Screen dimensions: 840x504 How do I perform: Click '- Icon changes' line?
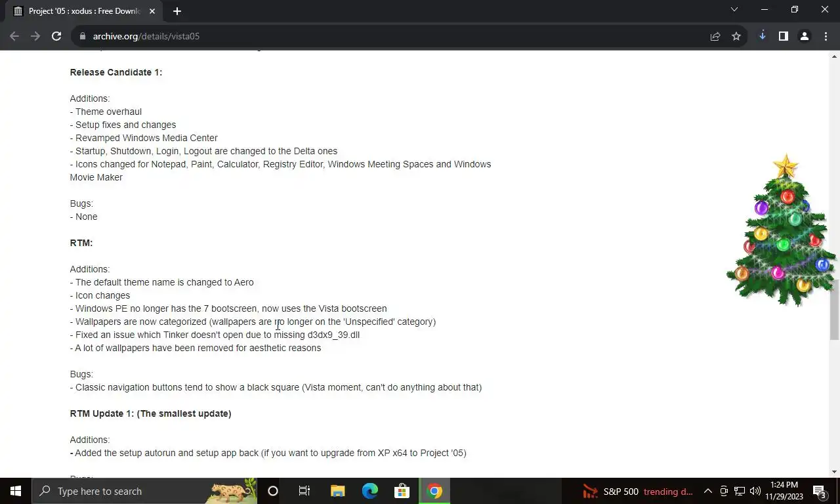tap(100, 295)
